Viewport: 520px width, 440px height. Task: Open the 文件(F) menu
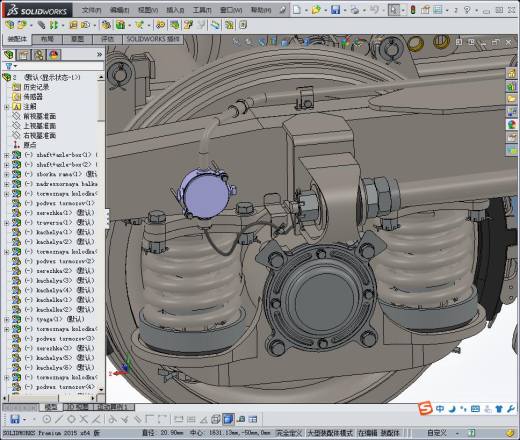point(91,10)
